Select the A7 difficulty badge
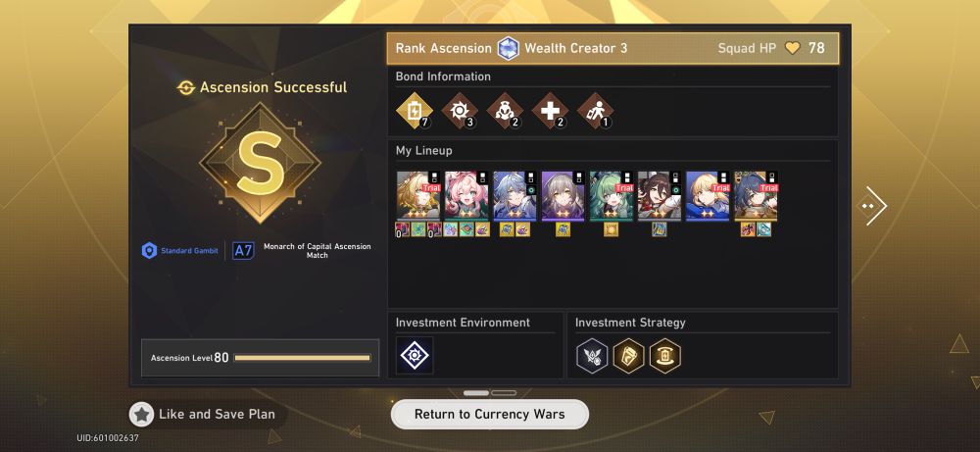 (x=243, y=251)
